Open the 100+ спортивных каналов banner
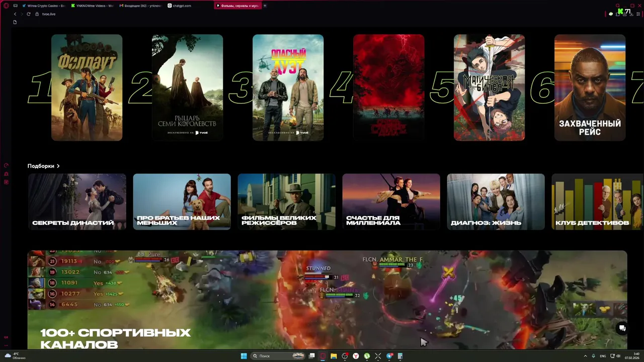 pyautogui.click(x=327, y=300)
